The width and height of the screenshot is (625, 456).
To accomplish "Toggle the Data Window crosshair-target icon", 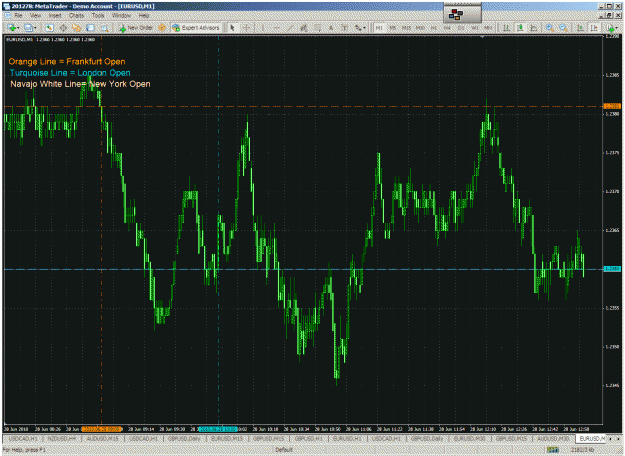I will (63, 28).
